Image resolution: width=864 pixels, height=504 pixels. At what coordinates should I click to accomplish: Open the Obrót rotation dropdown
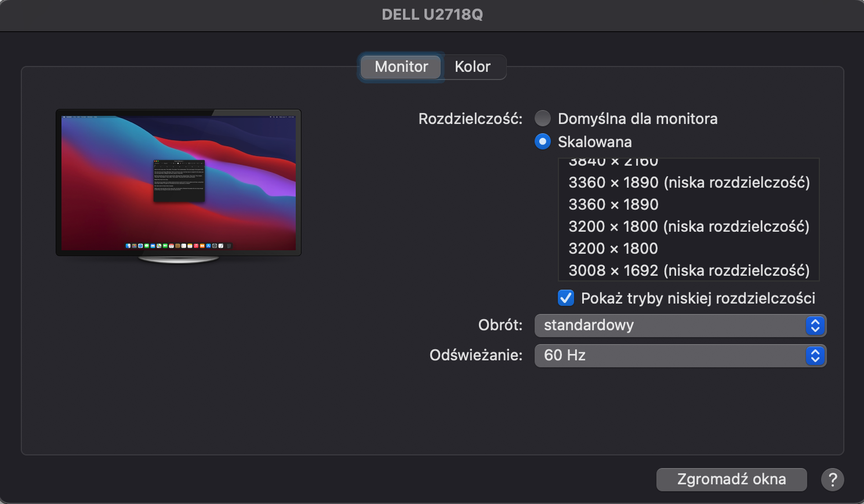[x=680, y=325]
